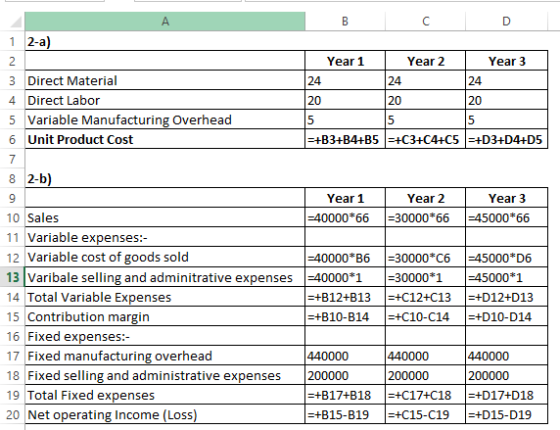Image resolution: width=560 pixels, height=430 pixels.
Task: Select column D header
Action: (506, 21)
